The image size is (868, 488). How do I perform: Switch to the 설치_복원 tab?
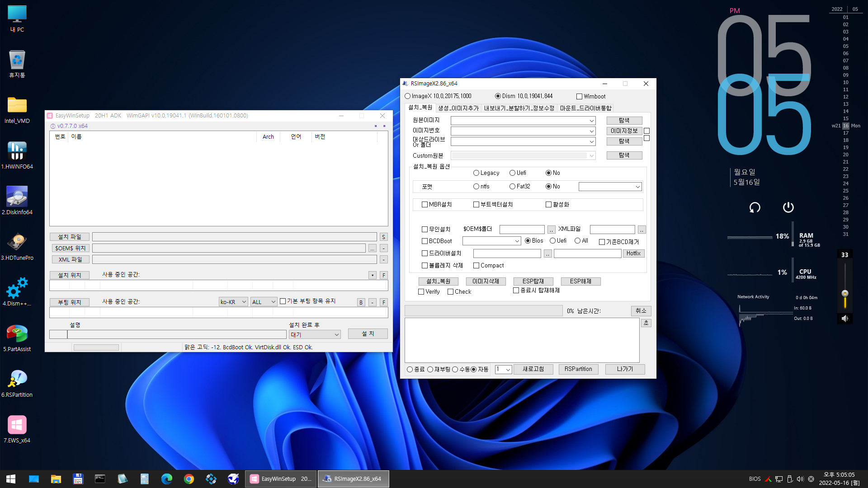pos(420,108)
